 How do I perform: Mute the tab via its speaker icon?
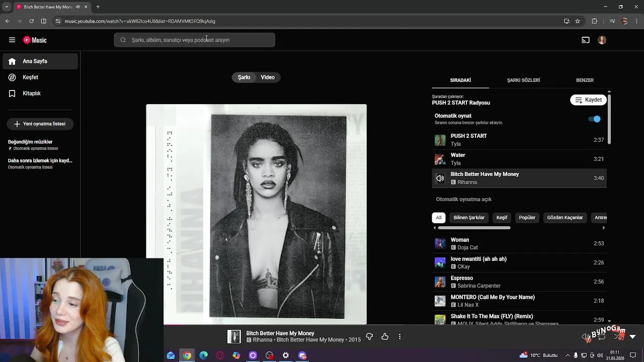click(x=77, y=7)
